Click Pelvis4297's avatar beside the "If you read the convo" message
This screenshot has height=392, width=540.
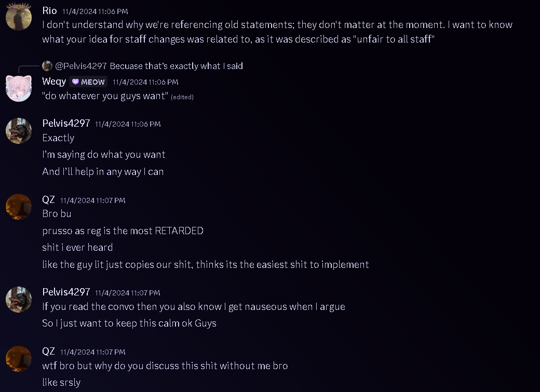(19, 299)
